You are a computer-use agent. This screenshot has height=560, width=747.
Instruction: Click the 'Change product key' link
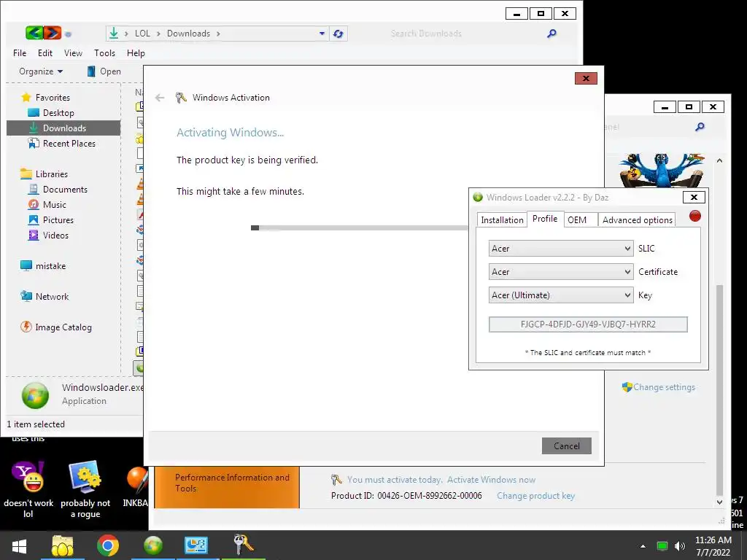(x=536, y=496)
